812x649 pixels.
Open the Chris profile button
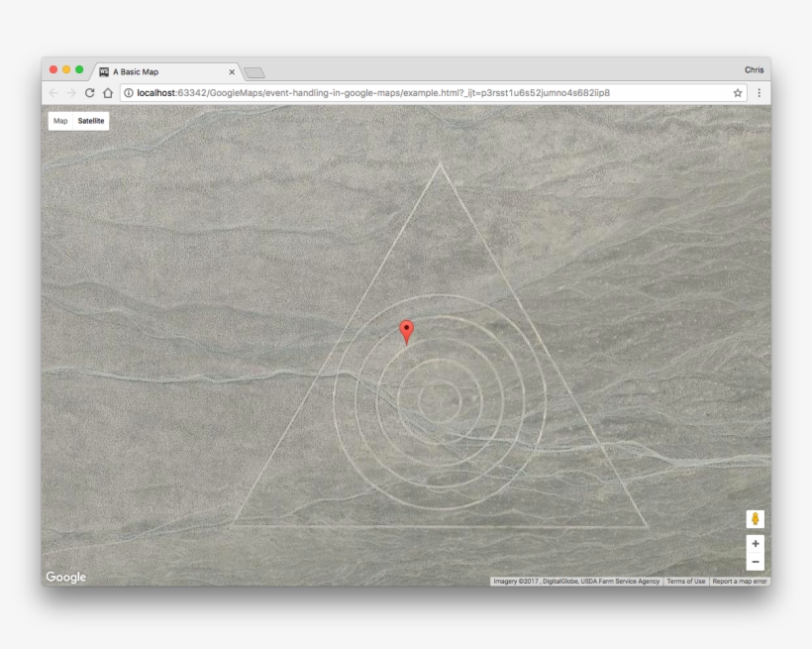(754, 71)
